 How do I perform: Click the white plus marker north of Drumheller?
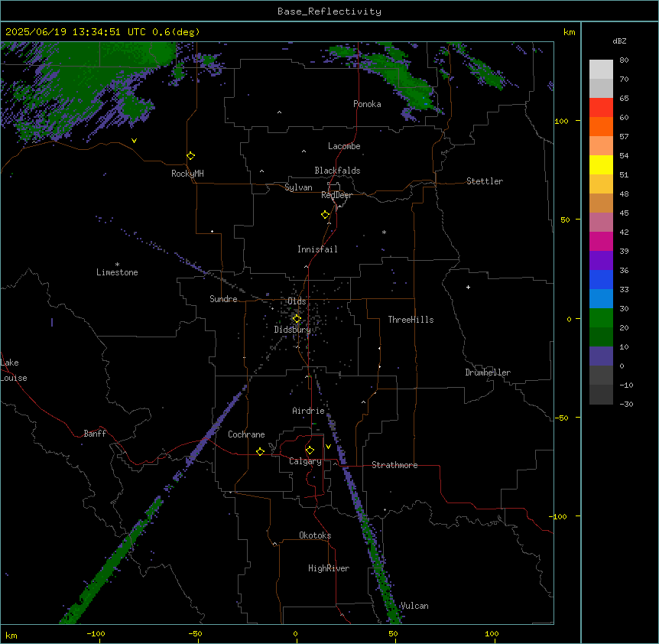coord(468,287)
